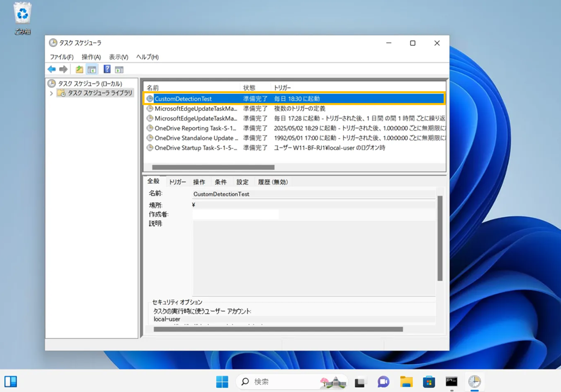Click the Back arrow toolbar icon
561x392 pixels.
pyautogui.click(x=52, y=69)
